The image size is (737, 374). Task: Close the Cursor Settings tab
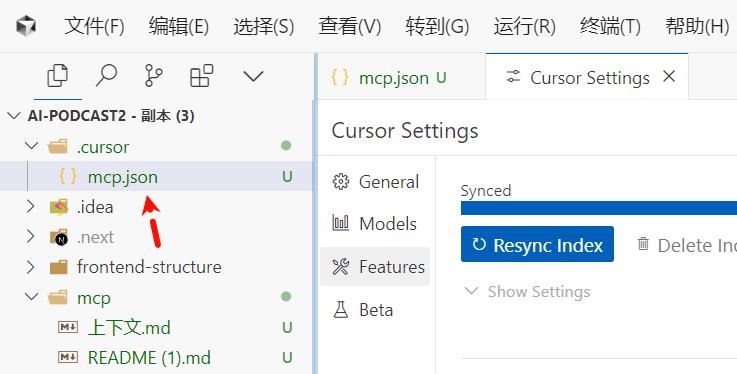coord(669,77)
